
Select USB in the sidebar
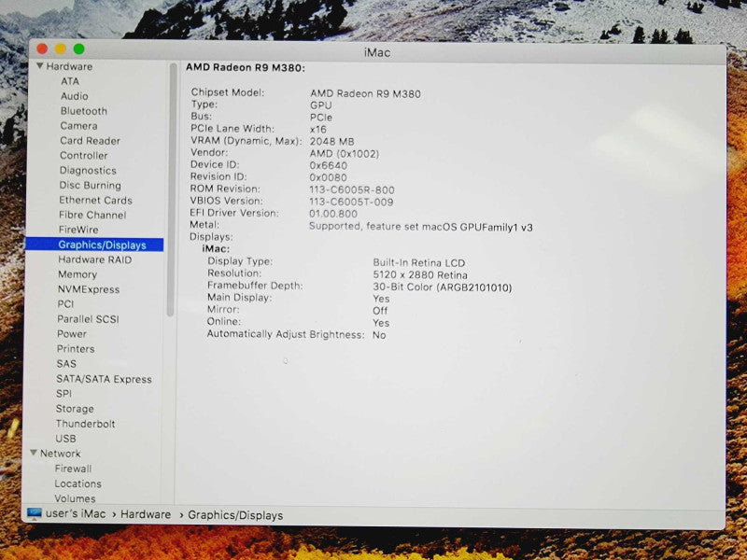[65, 439]
